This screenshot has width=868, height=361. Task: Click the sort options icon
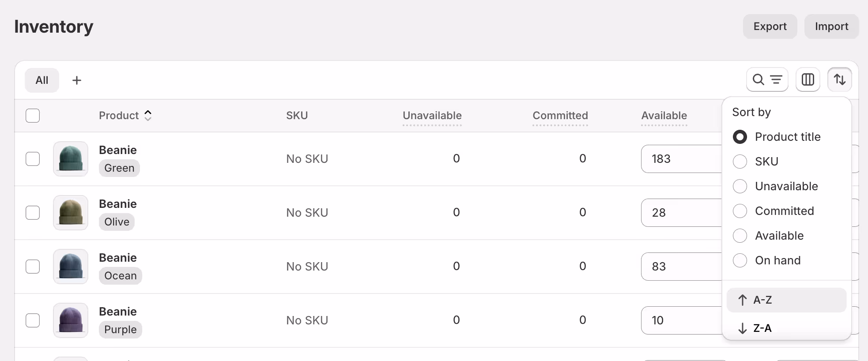840,79
